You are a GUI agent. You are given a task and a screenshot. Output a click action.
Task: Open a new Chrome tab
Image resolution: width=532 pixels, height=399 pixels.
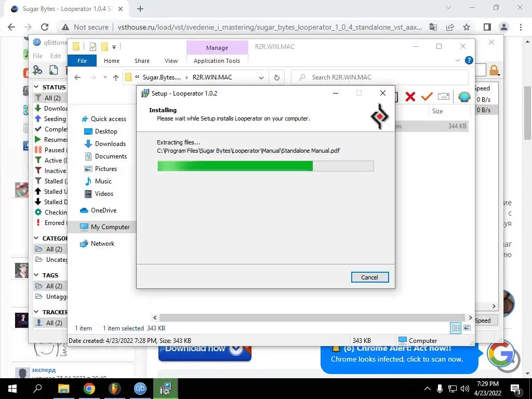click(x=140, y=9)
